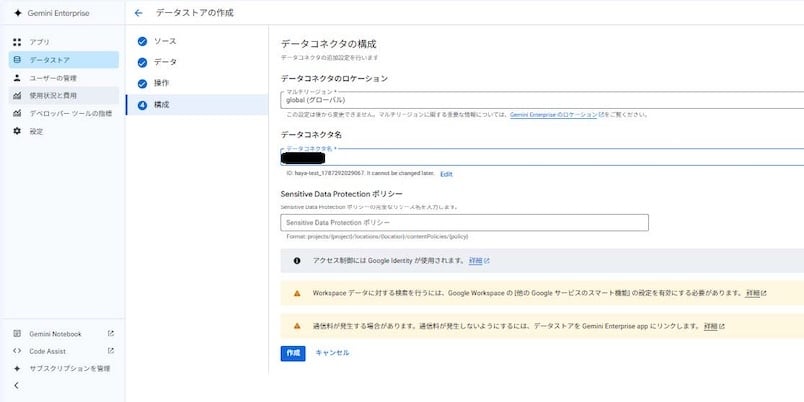The width and height of the screenshot is (804, 402).
Task: Open 詳細 link in Workspace notice
Action: (x=756, y=293)
